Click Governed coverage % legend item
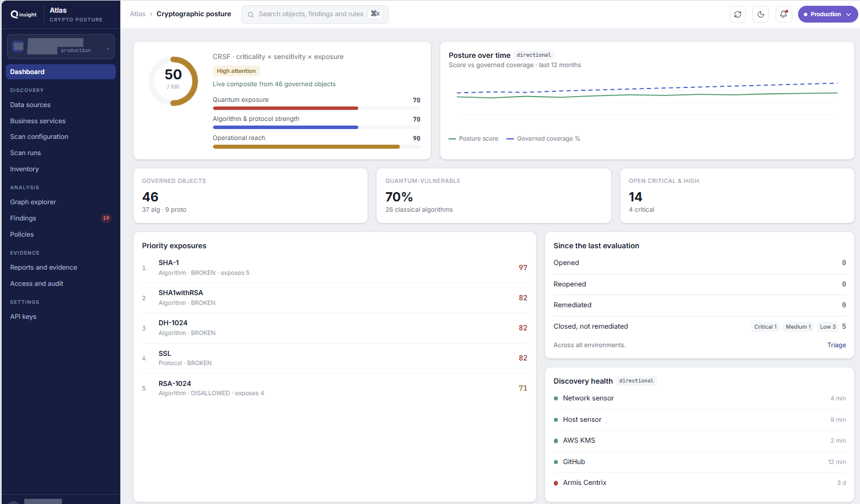 pos(543,139)
